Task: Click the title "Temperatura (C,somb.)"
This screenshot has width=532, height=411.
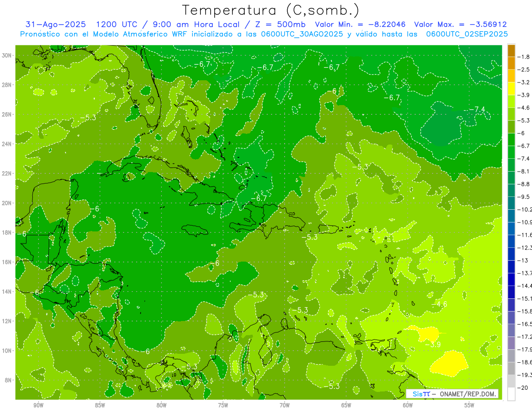Action: coord(271,10)
